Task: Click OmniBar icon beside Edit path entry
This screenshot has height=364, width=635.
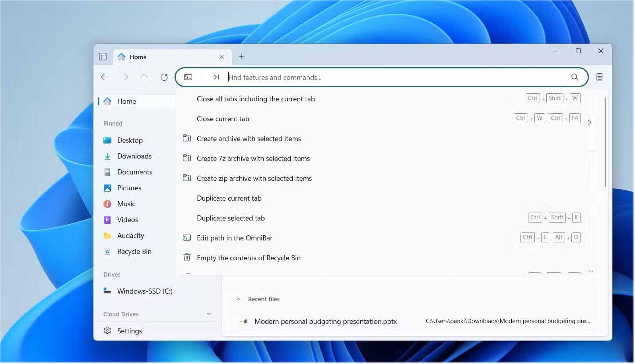Action: [x=187, y=238]
